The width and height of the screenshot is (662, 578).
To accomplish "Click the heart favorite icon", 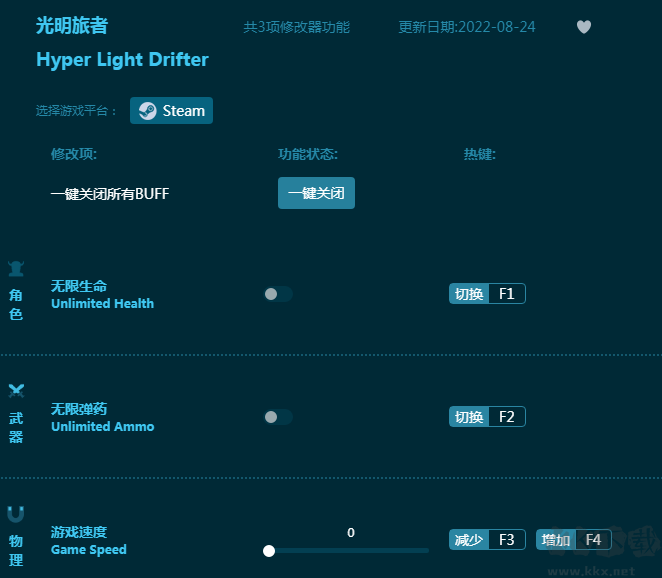I will (584, 27).
